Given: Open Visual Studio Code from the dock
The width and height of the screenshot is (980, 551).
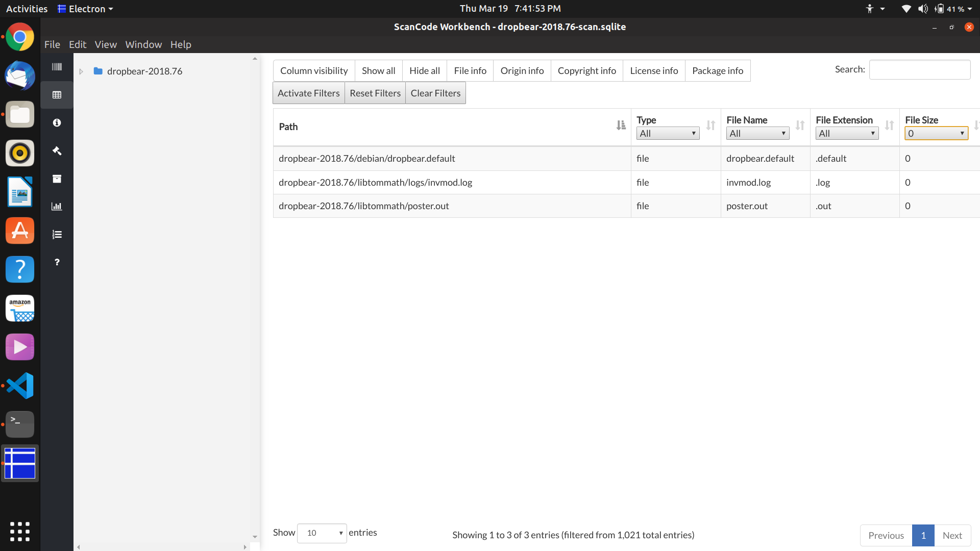Looking at the screenshot, I should tap(20, 386).
